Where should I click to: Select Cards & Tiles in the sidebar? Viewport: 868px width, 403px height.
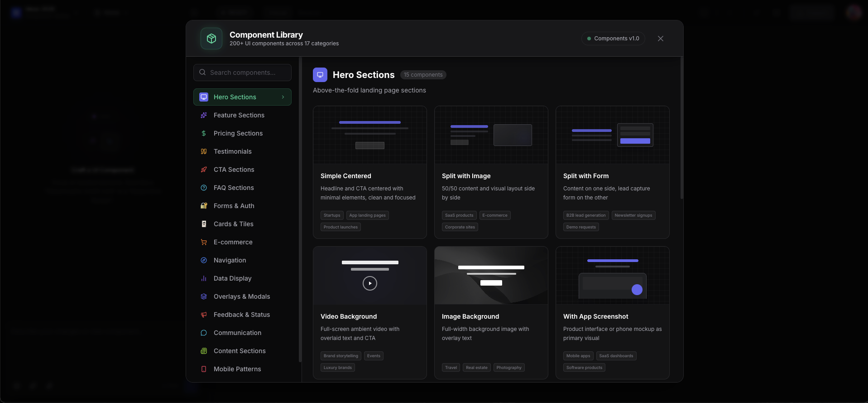click(x=242, y=224)
